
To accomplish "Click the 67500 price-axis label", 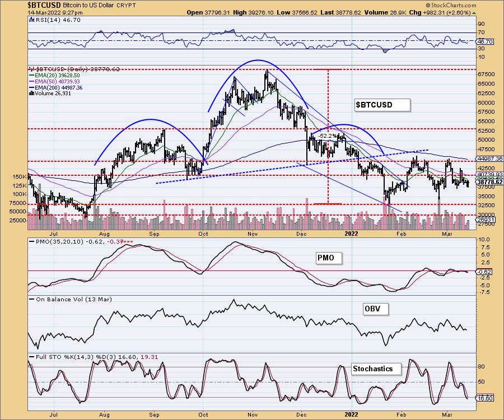I will click(486, 74).
